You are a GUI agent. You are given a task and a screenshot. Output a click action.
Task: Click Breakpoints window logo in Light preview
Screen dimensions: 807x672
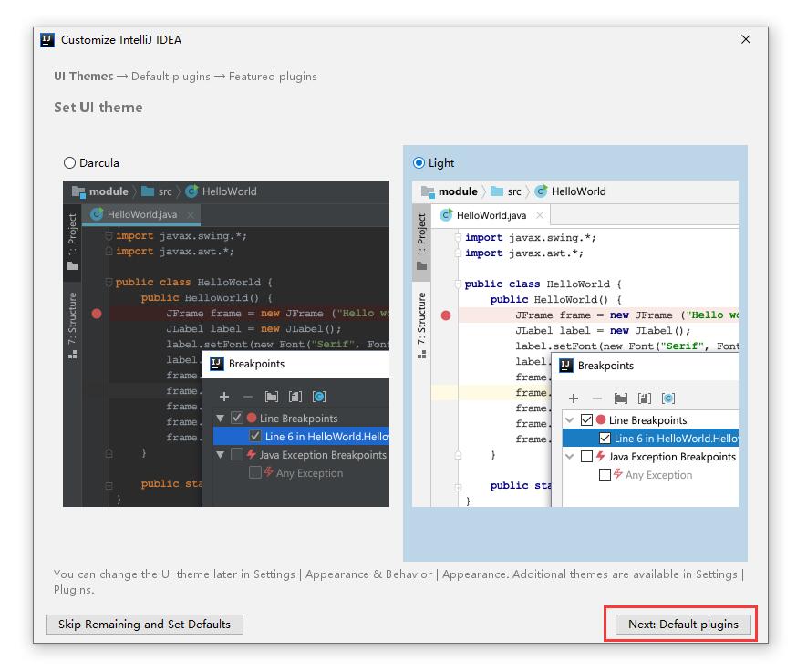[566, 366]
